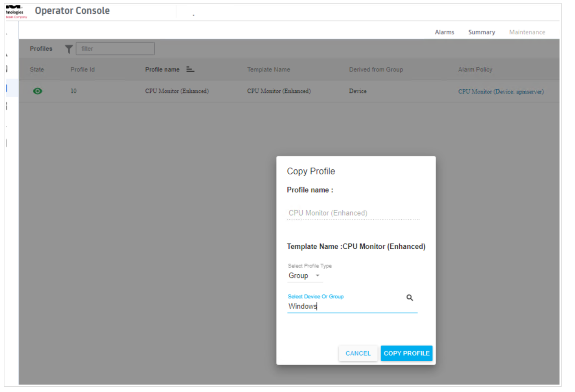Open the CPU Monitor (Device: apmserver) alarm policy link

[x=501, y=91]
